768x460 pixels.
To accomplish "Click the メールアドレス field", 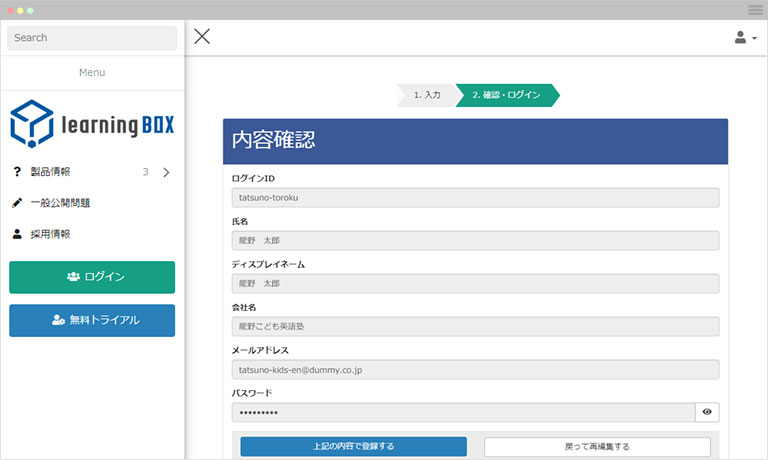I will click(x=475, y=370).
